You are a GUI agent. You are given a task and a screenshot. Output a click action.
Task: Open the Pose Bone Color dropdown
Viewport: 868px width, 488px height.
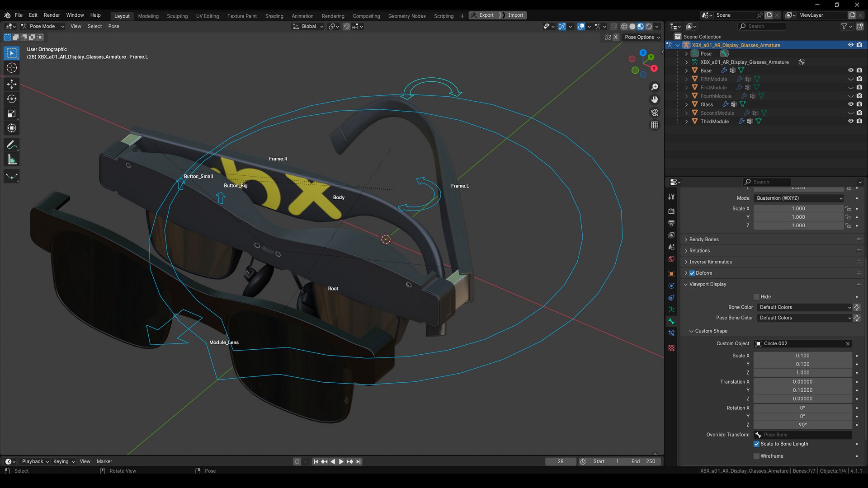point(805,318)
